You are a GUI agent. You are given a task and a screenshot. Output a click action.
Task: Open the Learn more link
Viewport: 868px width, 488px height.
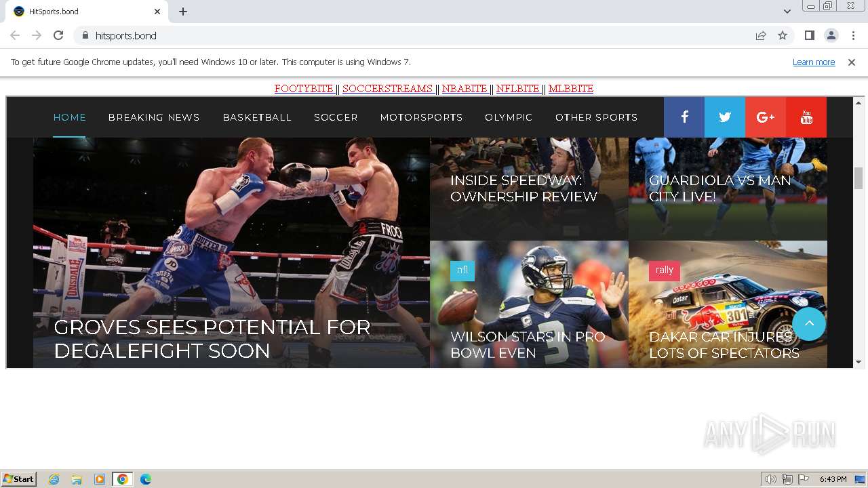pos(814,62)
